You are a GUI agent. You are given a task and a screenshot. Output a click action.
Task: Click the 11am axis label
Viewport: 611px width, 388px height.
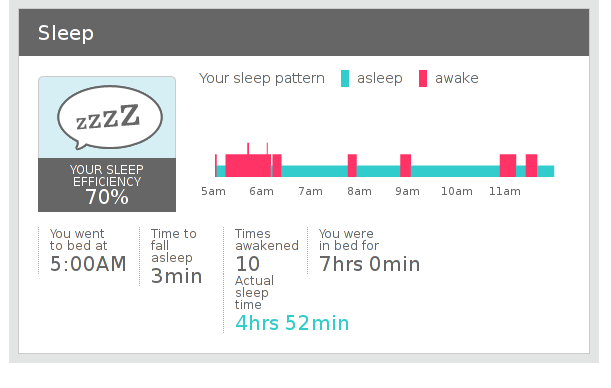pyautogui.click(x=505, y=191)
